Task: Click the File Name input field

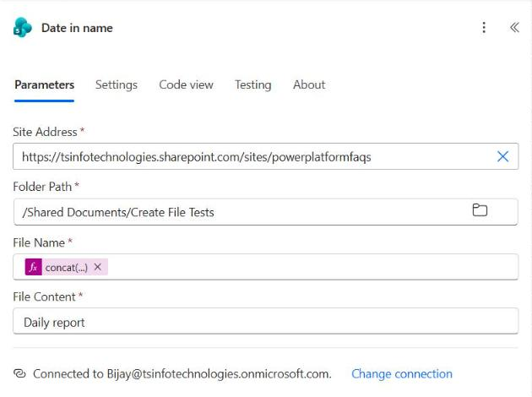Action: 266,267
